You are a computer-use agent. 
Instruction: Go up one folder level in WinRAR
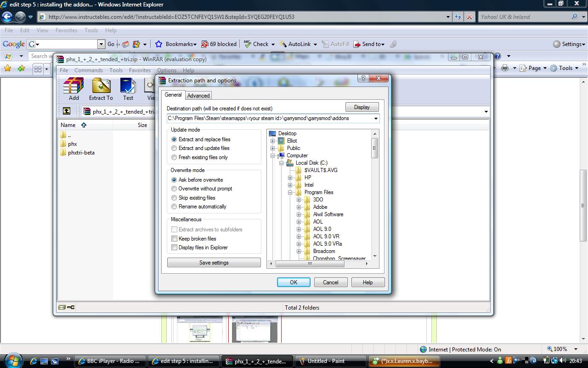coord(67,111)
